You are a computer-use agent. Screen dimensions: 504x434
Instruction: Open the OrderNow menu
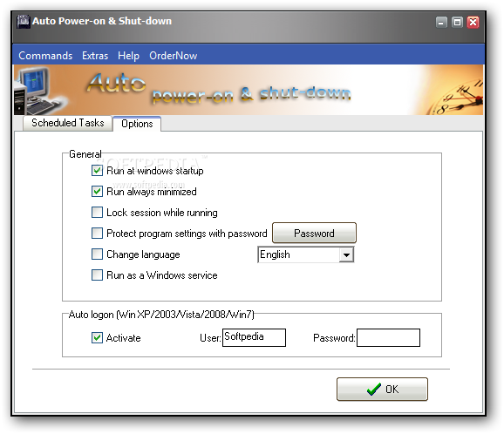173,56
